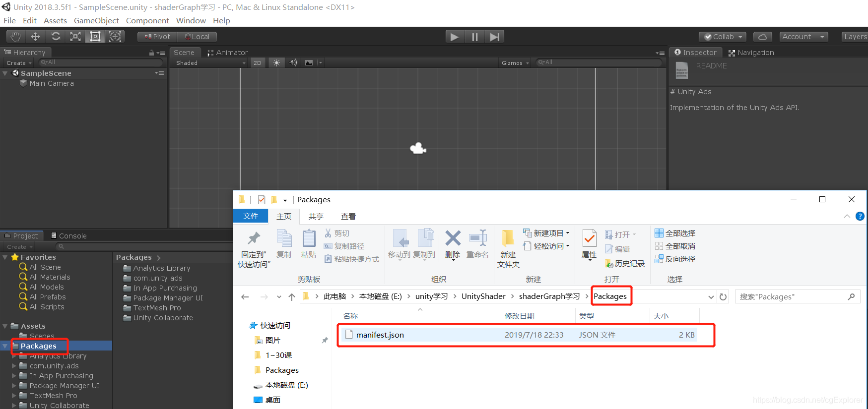Image resolution: width=868 pixels, height=409 pixels.
Task: Open the cloud services button
Action: [763, 37]
